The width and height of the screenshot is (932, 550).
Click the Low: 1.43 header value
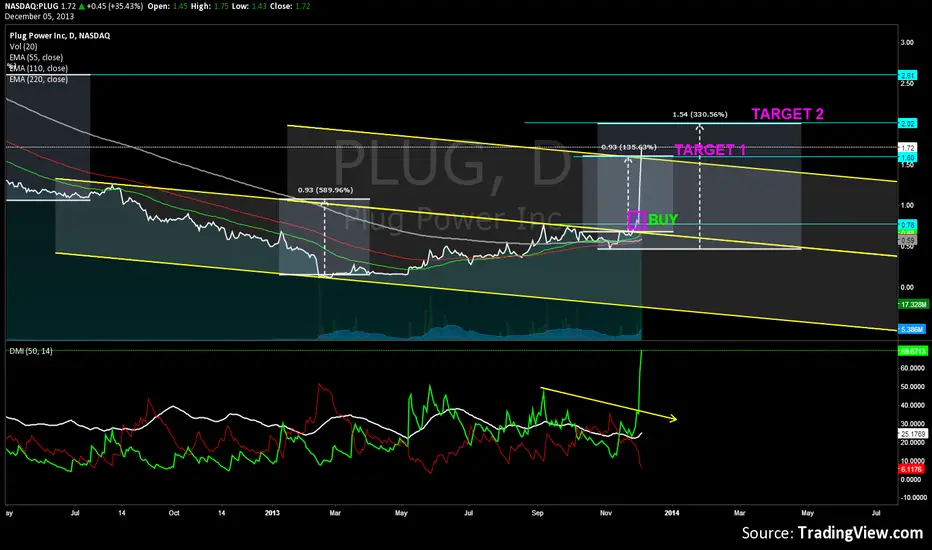pos(251,6)
